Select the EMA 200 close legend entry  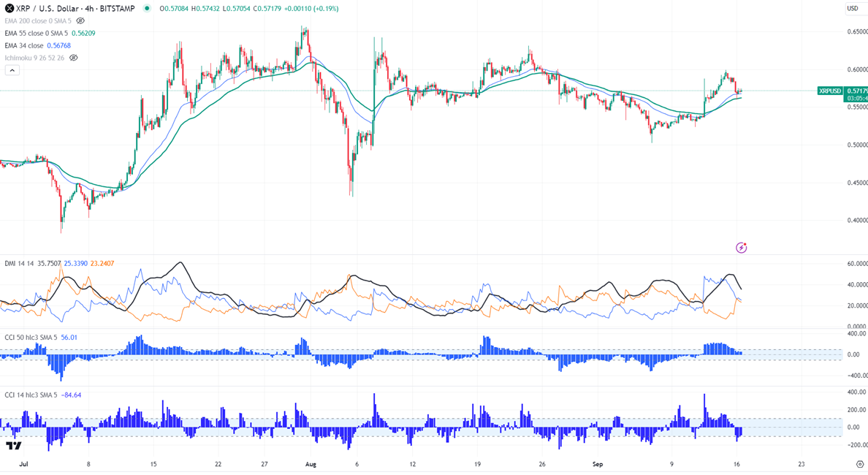[38, 21]
